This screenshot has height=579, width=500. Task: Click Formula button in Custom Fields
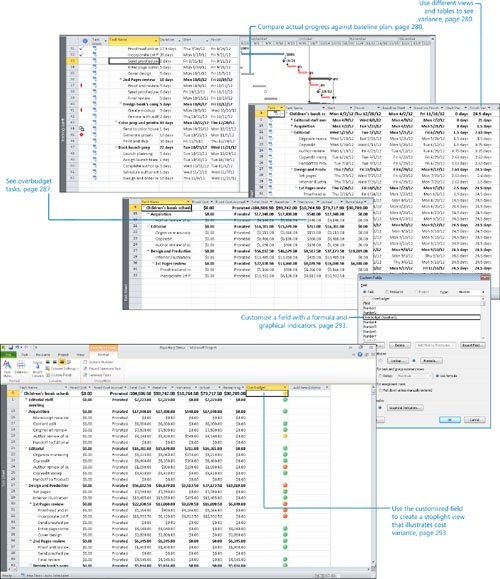(x=431, y=361)
